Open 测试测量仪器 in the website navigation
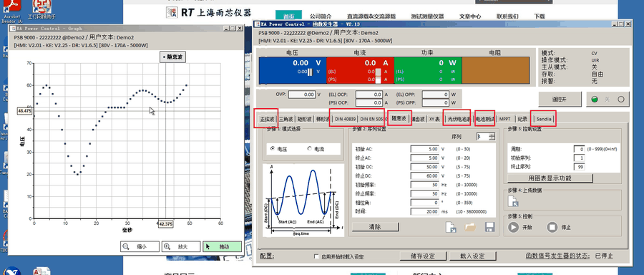Image resolution: width=644 pixels, height=275 pixels. point(427,16)
